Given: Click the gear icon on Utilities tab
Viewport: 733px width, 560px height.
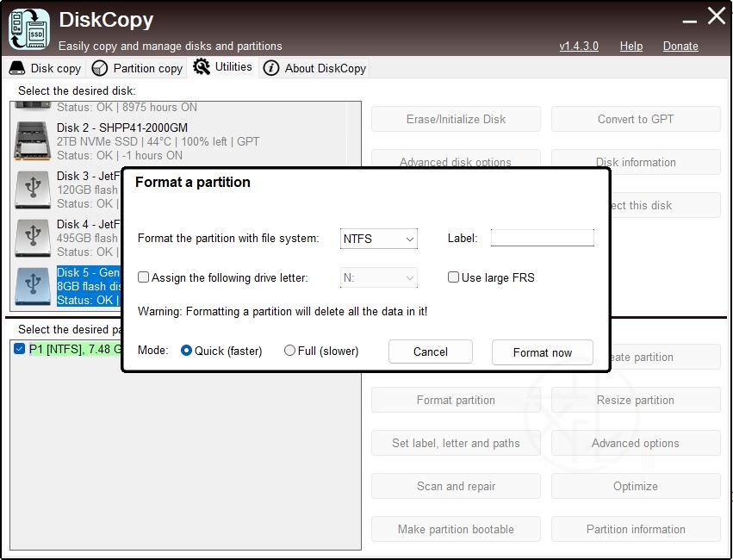Looking at the screenshot, I should tap(202, 67).
